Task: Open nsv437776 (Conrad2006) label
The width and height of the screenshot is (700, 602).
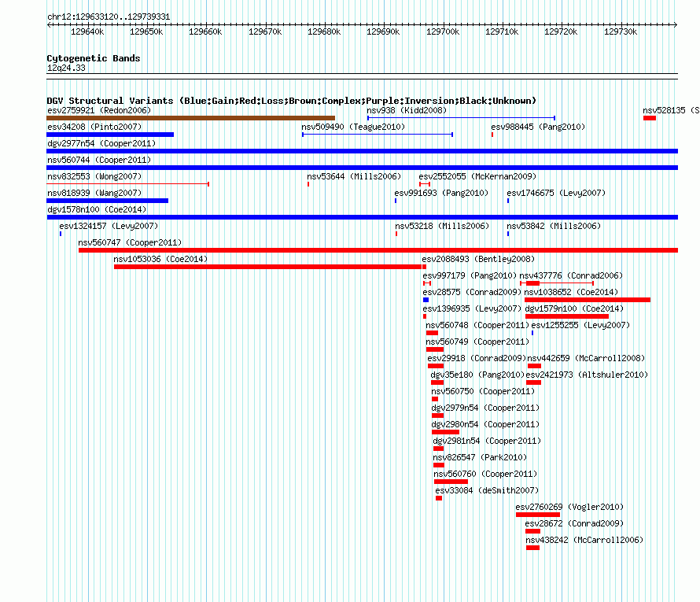Action: 571,275
